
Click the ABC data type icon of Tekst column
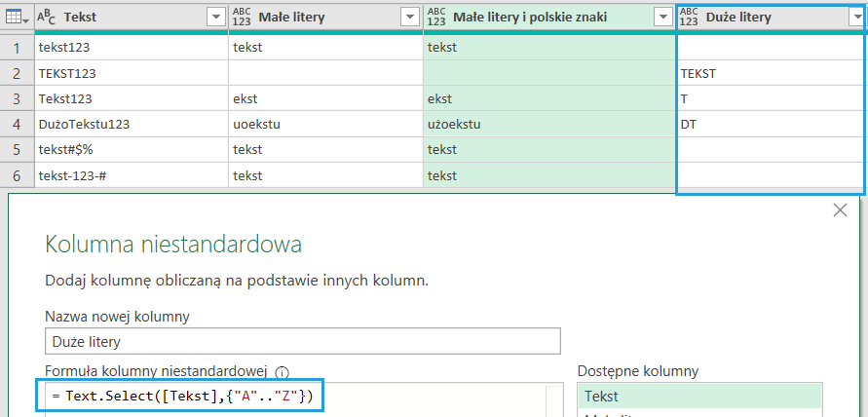(46, 18)
